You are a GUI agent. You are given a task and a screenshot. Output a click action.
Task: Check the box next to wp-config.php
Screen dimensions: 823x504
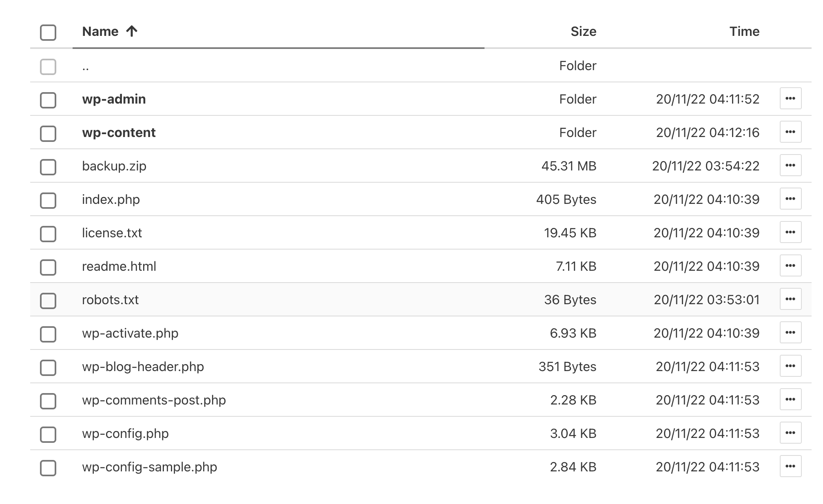click(48, 434)
